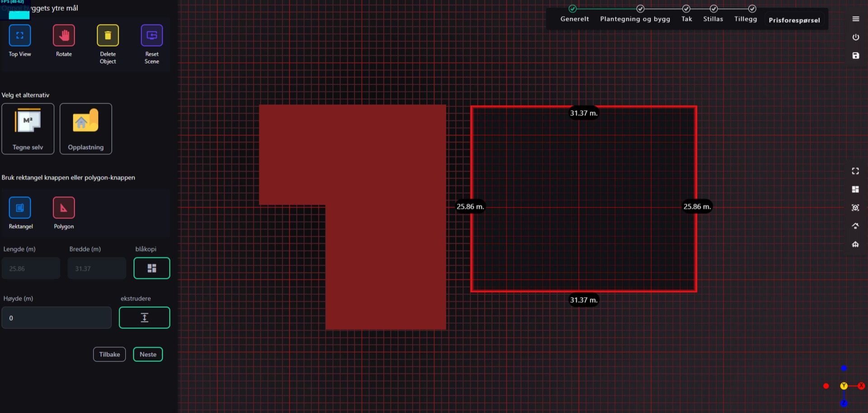This screenshot has height=413, width=868.
Task: Select the Opplastning upload option
Action: click(x=86, y=129)
